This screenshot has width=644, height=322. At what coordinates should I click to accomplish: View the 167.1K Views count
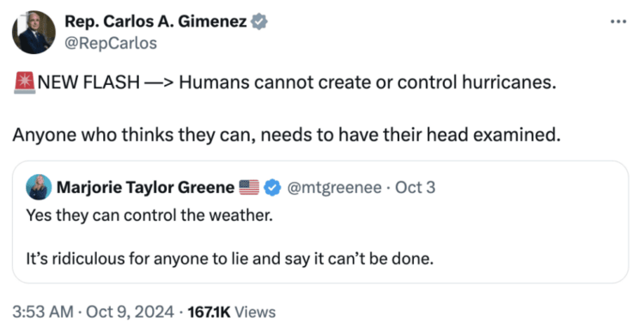tap(231, 313)
